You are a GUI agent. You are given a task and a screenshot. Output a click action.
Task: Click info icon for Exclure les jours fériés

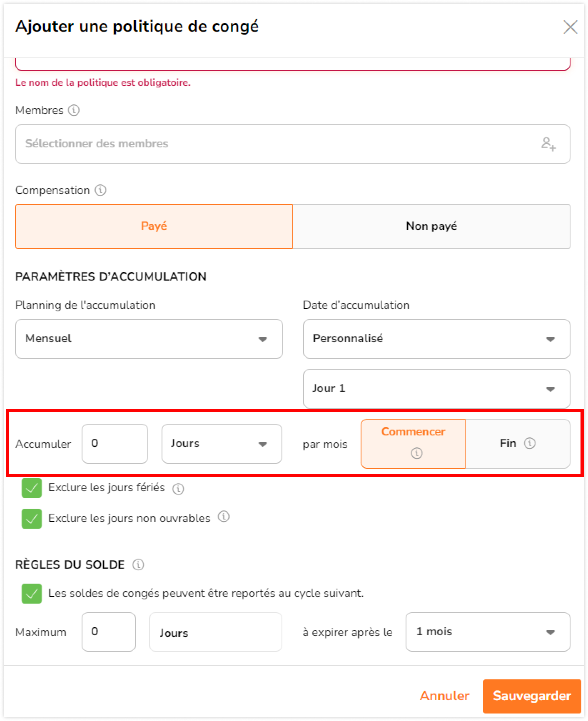tap(178, 489)
